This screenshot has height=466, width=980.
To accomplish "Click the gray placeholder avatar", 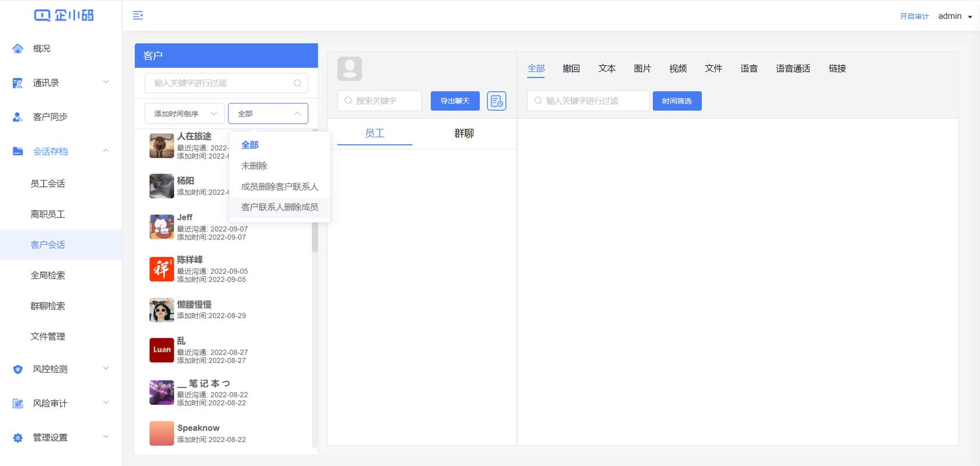I will click(350, 69).
